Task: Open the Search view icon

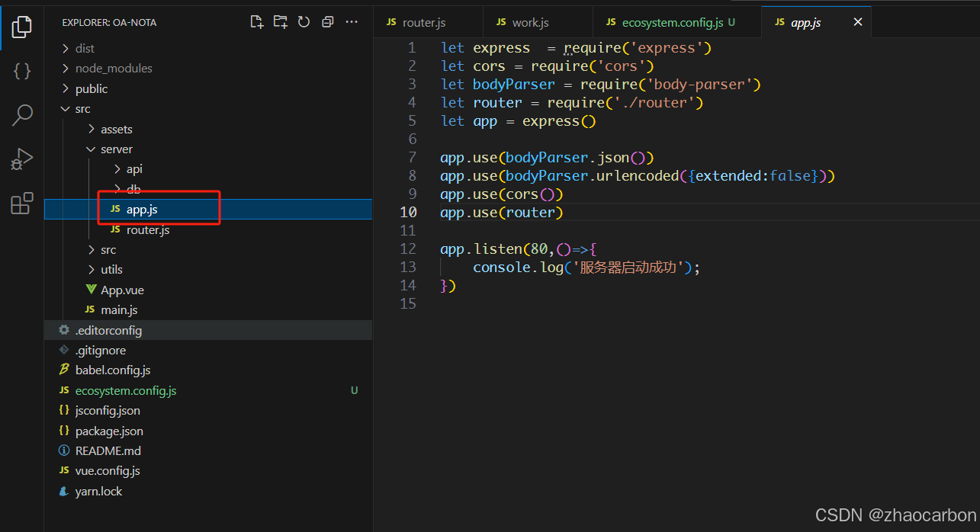Action: 22,115
